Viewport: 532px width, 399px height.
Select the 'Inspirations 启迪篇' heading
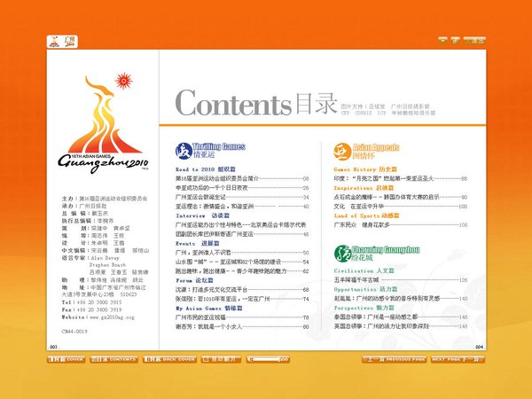[x=364, y=188]
